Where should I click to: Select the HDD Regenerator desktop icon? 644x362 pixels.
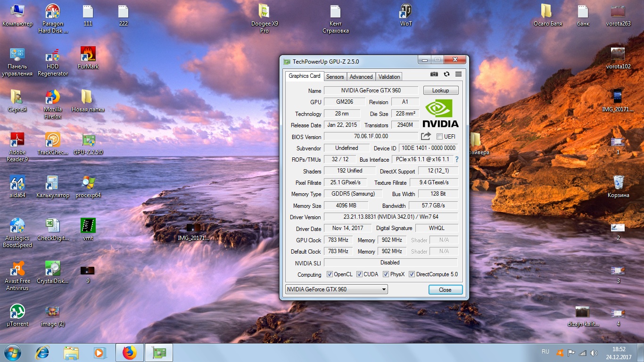pyautogui.click(x=53, y=62)
